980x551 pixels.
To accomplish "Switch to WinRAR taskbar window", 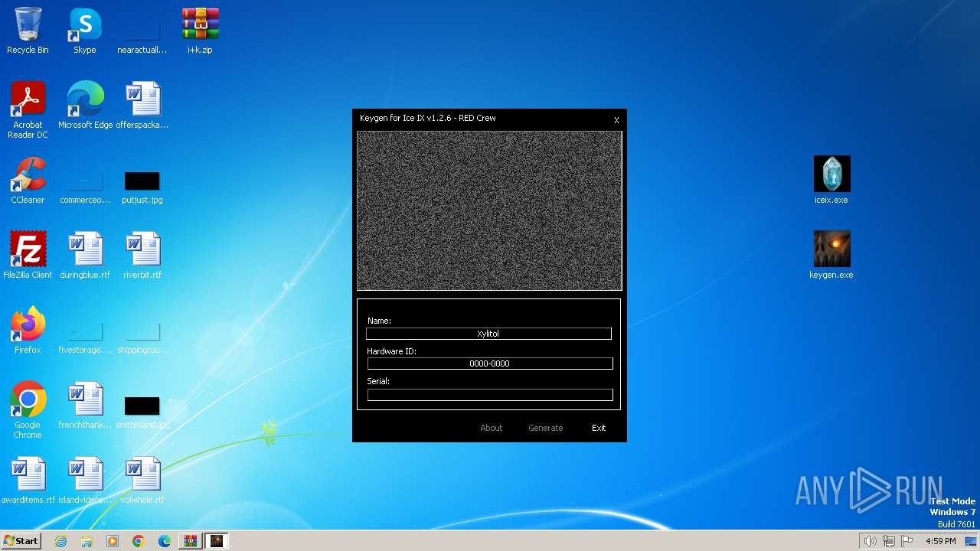I will pyautogui.click(x=191, y=541).
